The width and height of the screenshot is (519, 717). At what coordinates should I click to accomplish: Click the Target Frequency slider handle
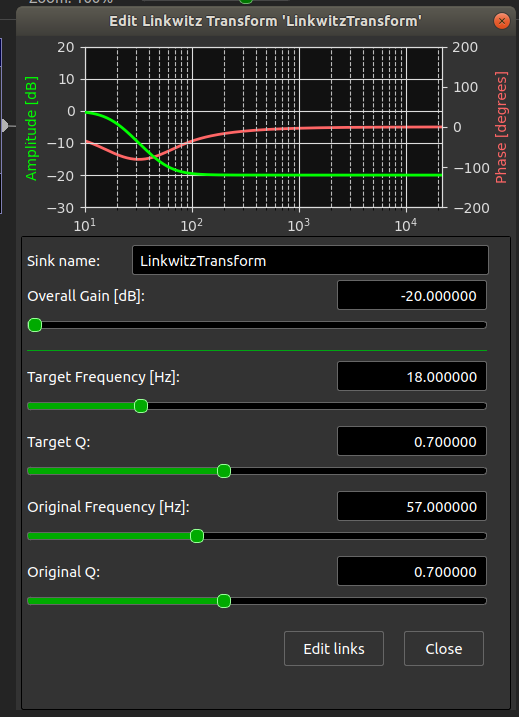click(141, 406)
